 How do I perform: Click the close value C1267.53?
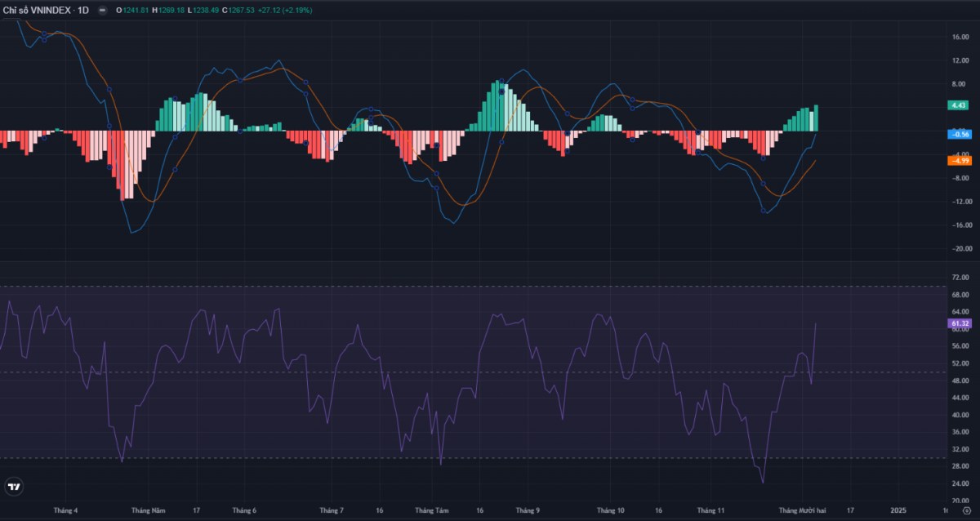point(238,10)
